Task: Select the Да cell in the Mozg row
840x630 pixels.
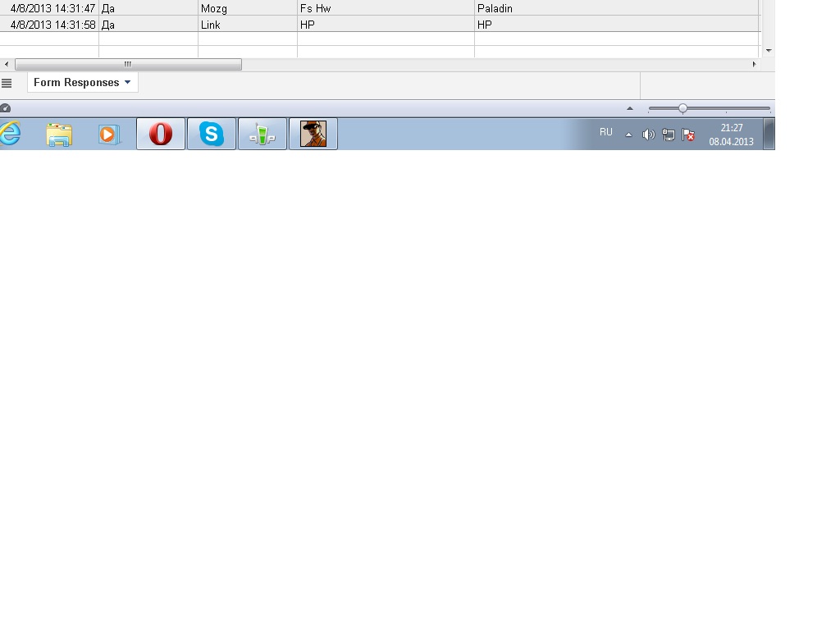Action: pyautogui.click(x=148, y=8)
